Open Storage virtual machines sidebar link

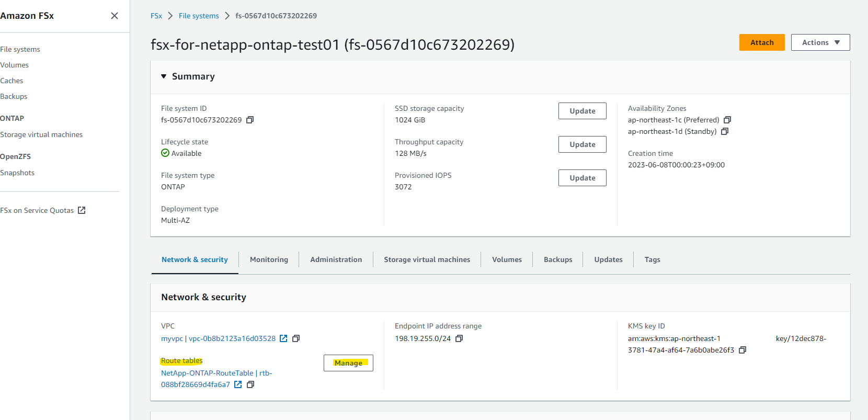[x=41, y=134]
